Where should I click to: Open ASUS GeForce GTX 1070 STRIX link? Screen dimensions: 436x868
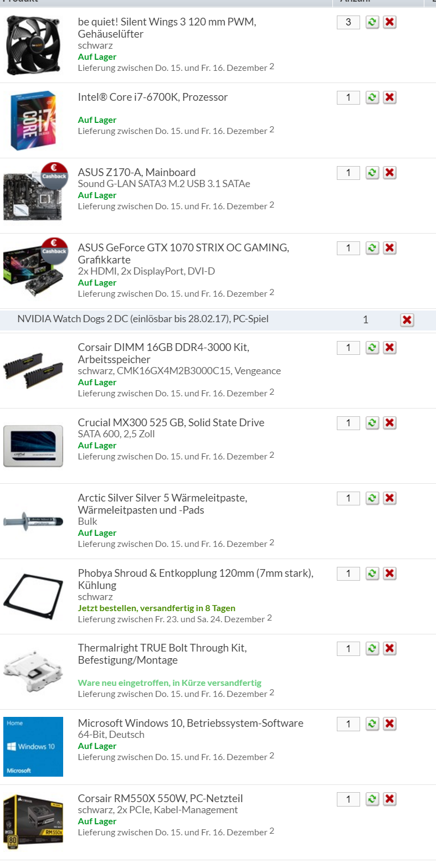click(x=183, y=254)
